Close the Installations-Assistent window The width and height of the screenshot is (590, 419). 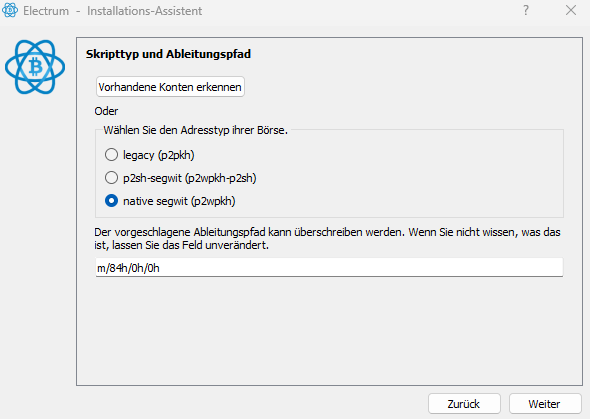coord(571,10)
